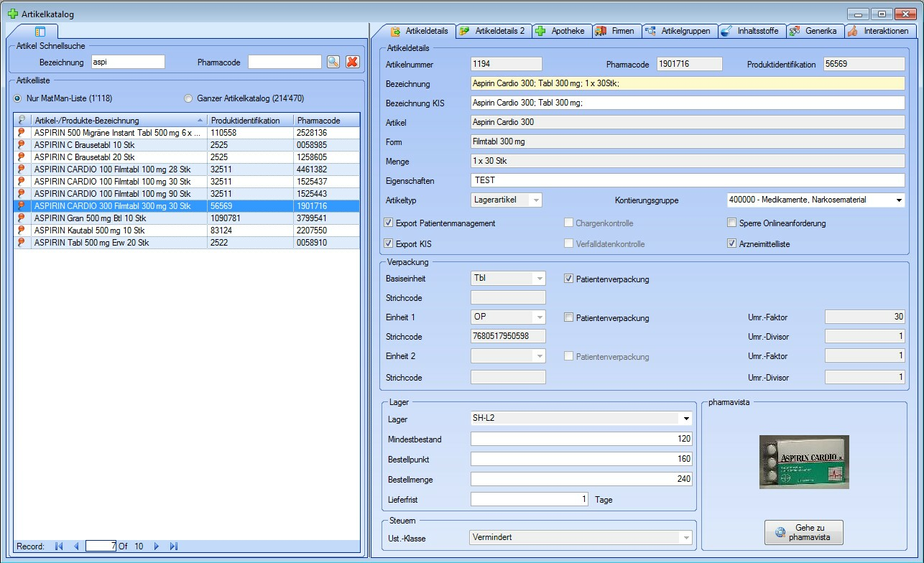
Task: Expand the Lager SH-L2 dropdown
Action: tap(686, 419)
